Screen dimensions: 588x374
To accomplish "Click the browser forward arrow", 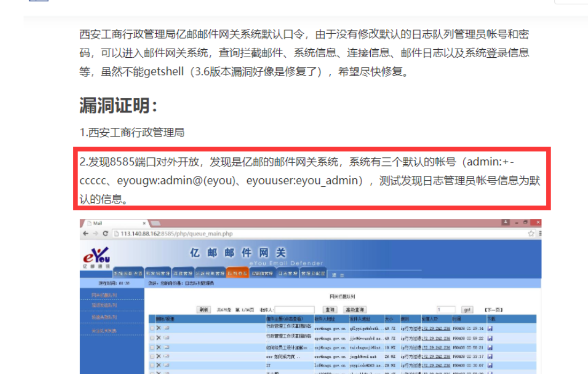I will pyautogui.click(x=96, y=233).
